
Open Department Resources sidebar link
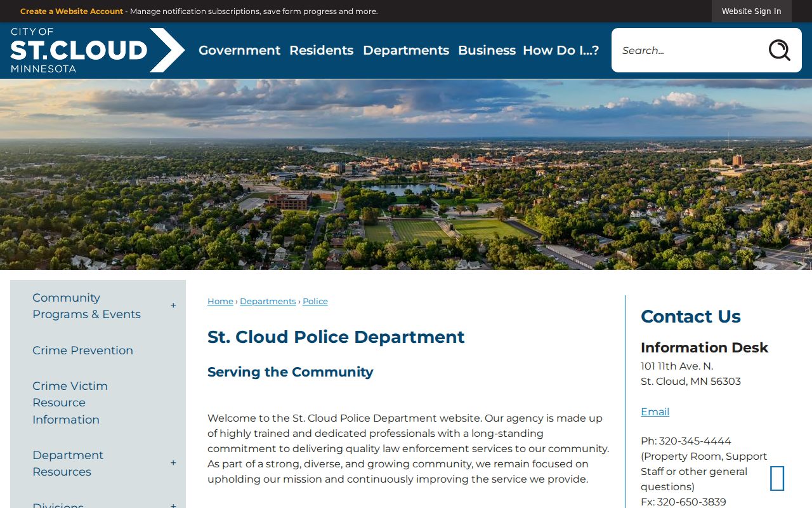coord(68,464)
